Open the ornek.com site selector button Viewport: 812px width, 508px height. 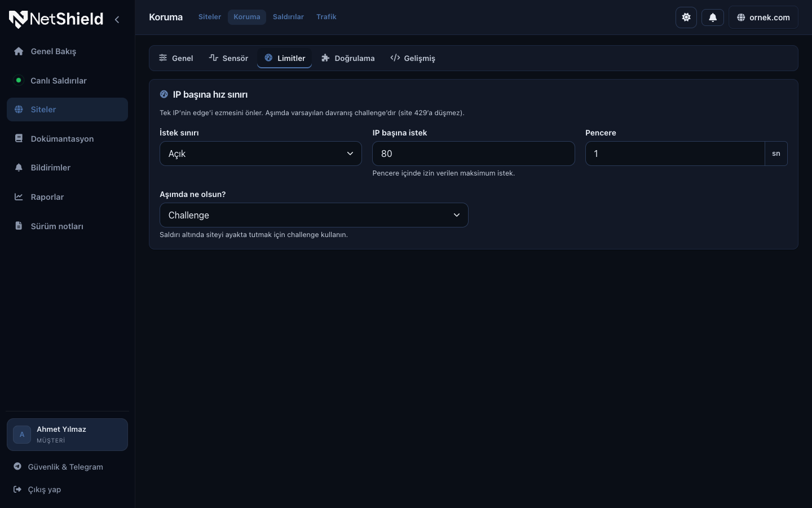coord(764,17)
